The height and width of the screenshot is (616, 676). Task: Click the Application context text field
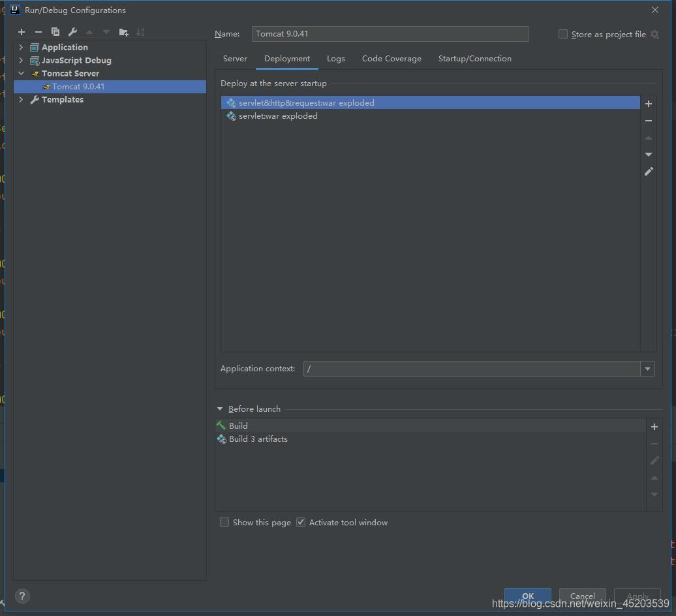472,369
